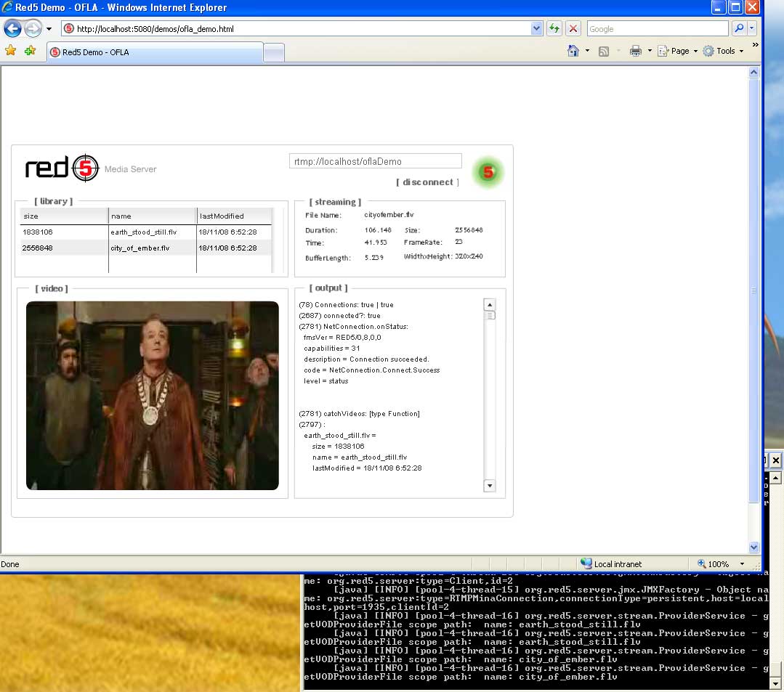Click the 100% zoom level button
The image size is (784, 692).
(714, 563)
